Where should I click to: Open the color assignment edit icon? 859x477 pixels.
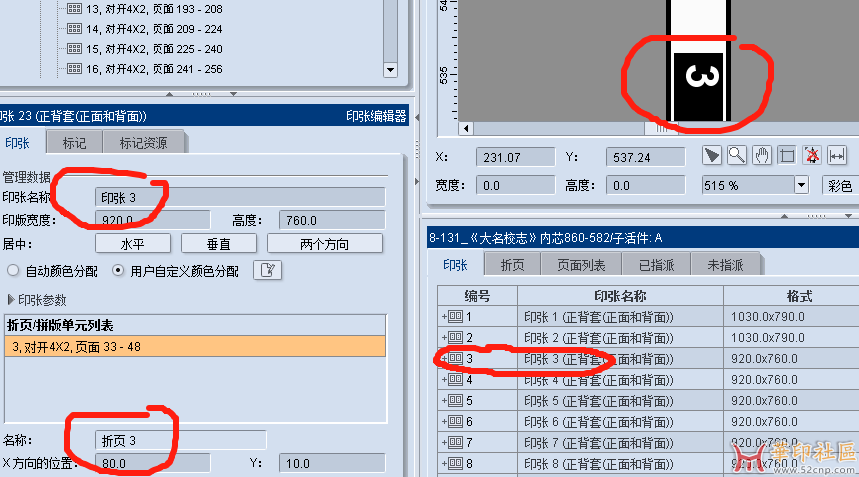point(267,270)
